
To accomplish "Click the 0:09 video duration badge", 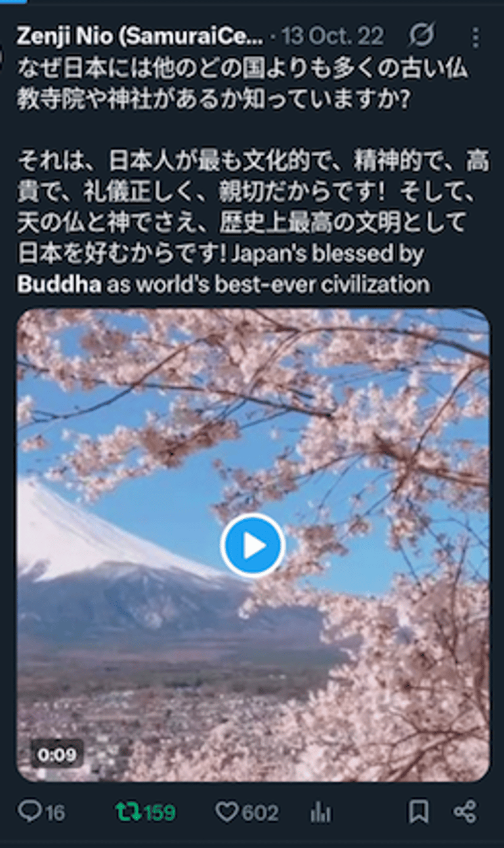I will 56,755.
